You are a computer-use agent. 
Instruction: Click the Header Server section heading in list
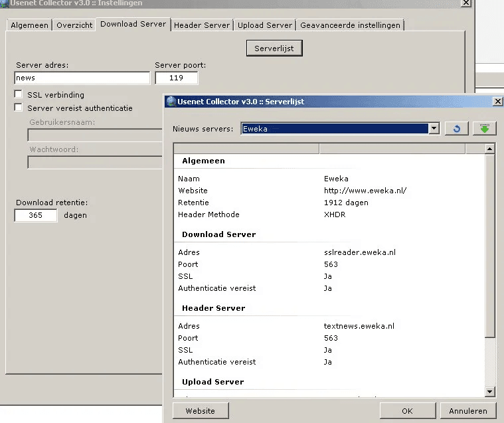point(213,308)
